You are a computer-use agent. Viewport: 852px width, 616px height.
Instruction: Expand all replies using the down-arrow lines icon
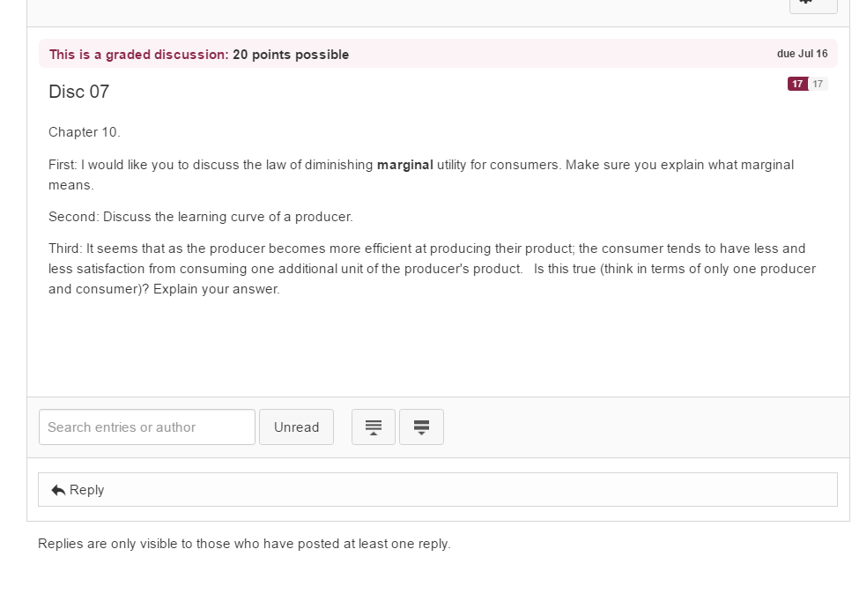coord(422,427)
